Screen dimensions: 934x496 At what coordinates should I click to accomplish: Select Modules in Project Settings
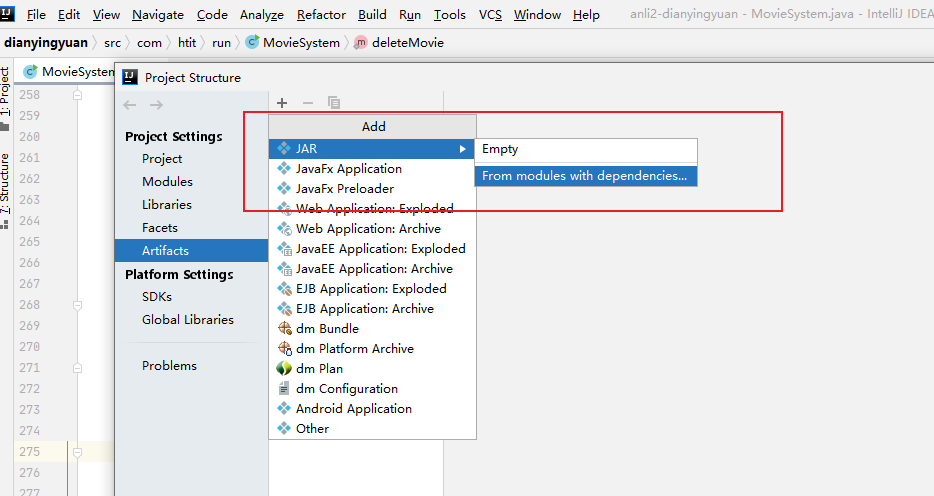coord(167,182)
